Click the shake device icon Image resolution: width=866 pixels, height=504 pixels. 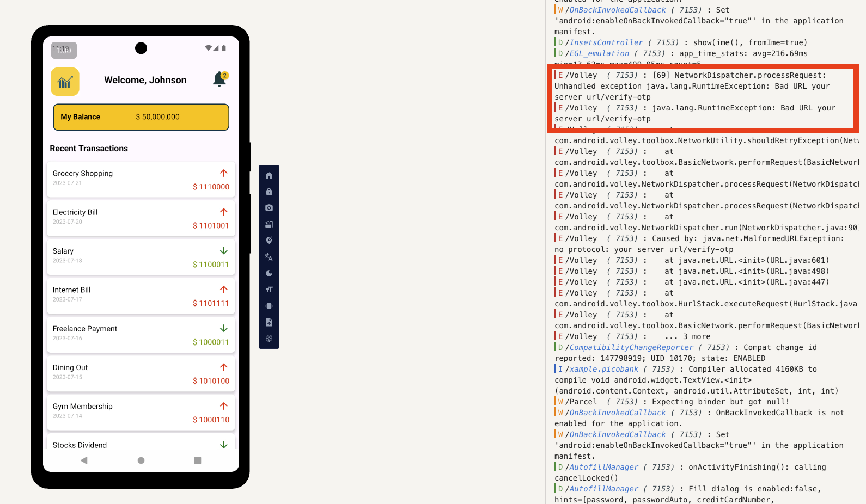pyautogui.click(x=269, y=306)
